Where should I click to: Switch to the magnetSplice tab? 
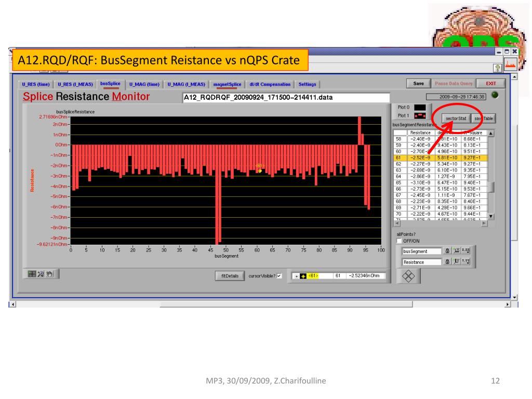point(227,84)
